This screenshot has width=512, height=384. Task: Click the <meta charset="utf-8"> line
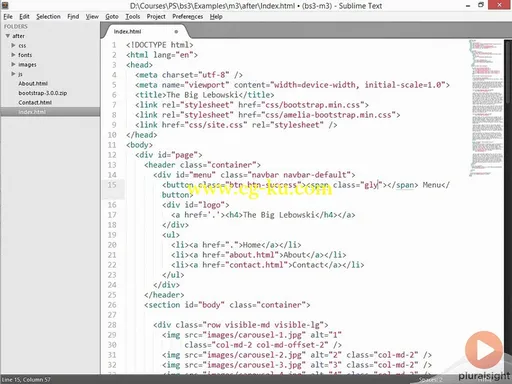click(189, 75)
